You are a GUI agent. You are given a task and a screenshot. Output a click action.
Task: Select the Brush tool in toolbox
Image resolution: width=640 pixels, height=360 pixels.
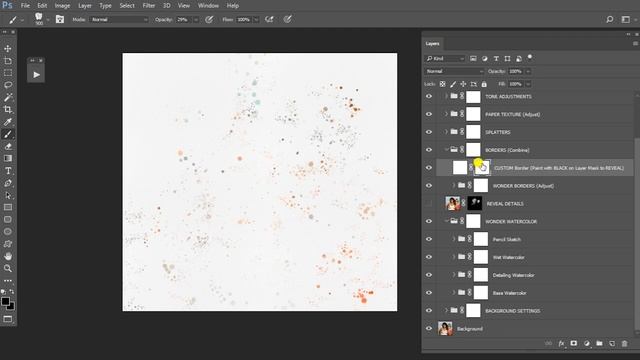pyautogui.click(x=8, y=134)
